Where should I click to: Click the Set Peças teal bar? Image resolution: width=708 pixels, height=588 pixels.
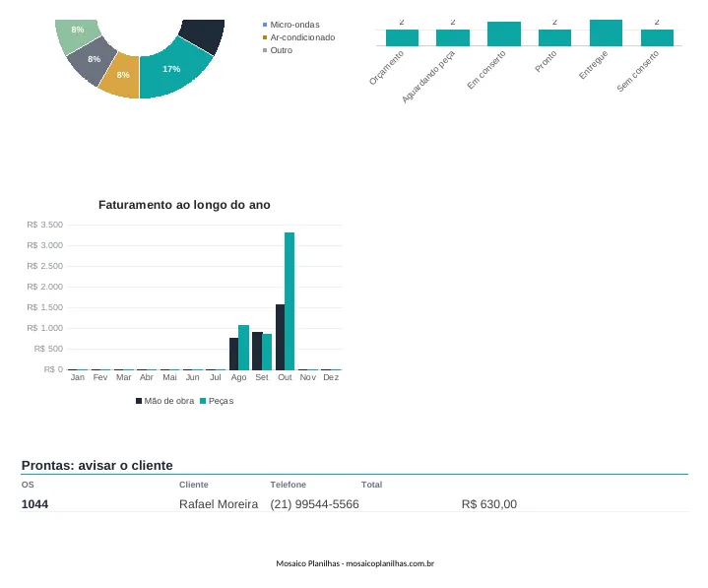click(267, 353)
